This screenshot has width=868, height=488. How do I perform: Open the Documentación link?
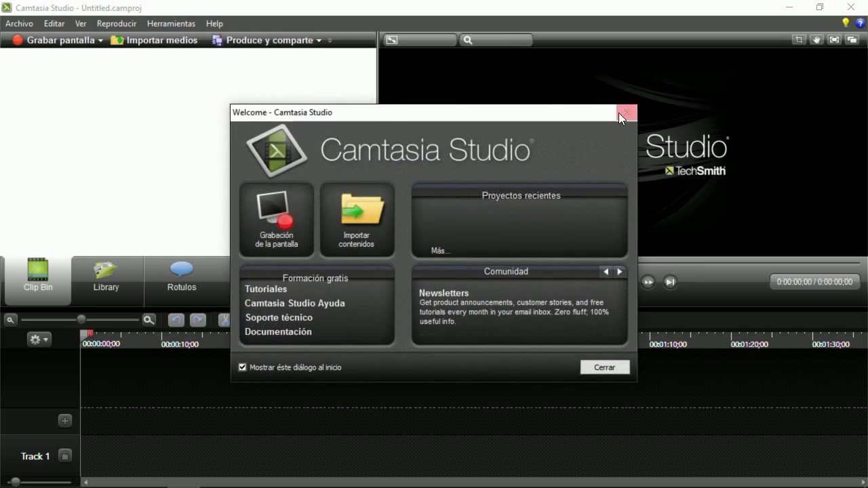click(x=278, y=331)
